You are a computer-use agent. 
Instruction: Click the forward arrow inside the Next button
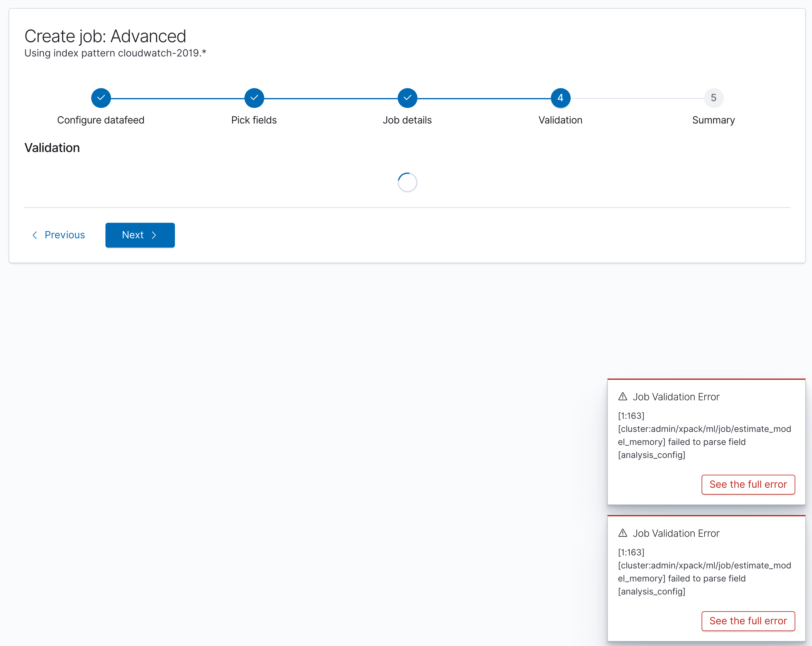[154, 235]
